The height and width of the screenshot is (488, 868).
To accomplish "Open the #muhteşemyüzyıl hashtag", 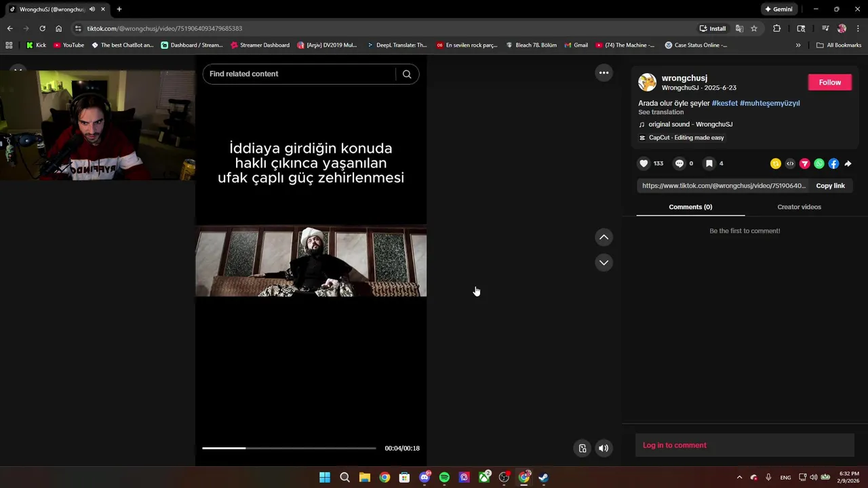I will click(770, 103).
